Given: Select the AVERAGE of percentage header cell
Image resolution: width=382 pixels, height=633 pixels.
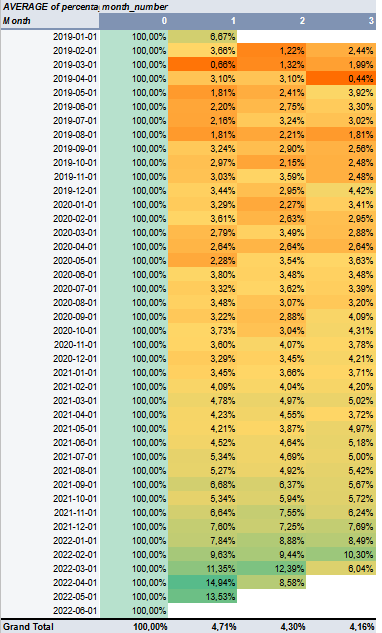Looking at the screenshot, I should click(x=50, y=7).
